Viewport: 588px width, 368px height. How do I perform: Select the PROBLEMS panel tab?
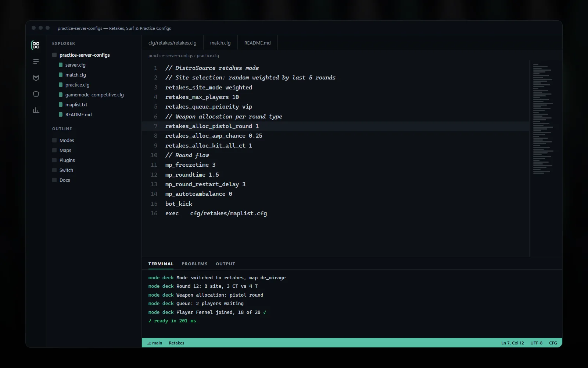[x=194, y=264]
